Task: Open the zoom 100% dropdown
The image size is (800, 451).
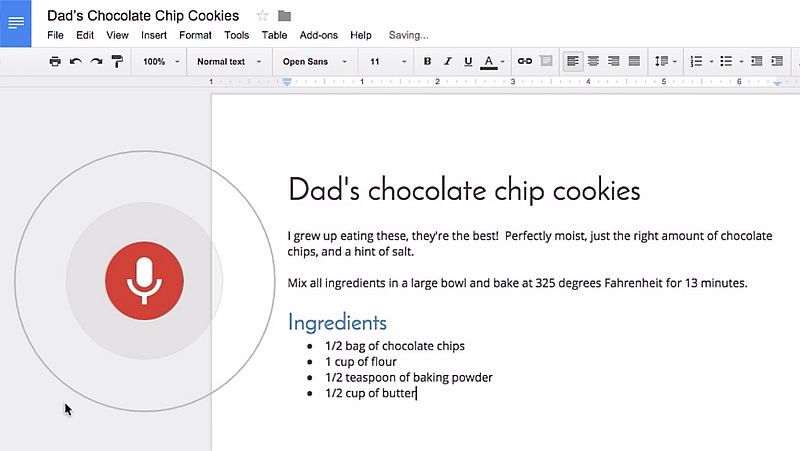Action: click(x=161, y=62)
